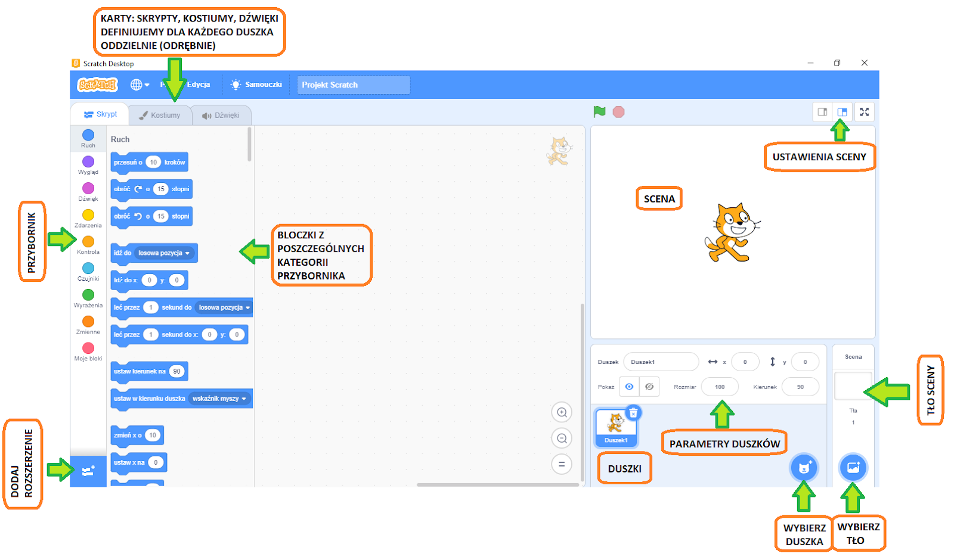Click the add extension icon

click(x=88, y=471)
